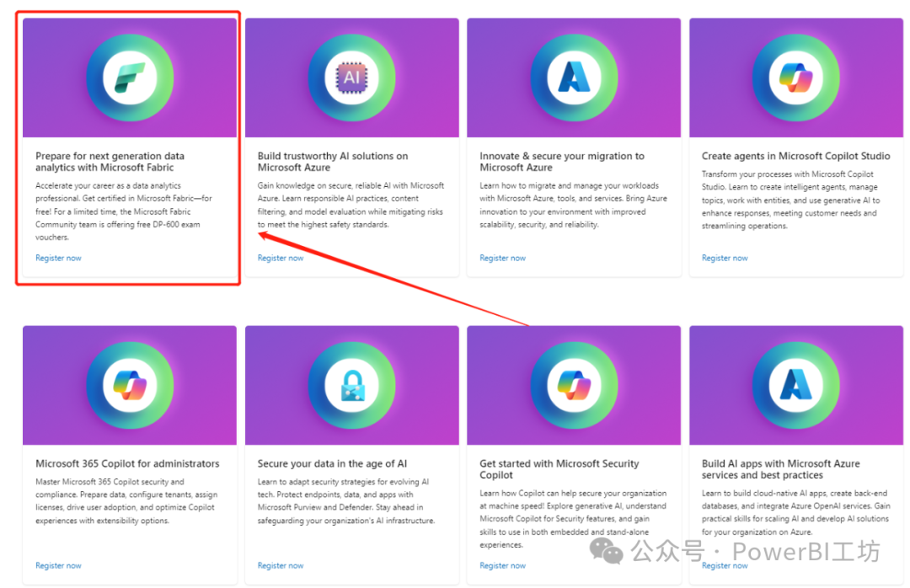Click the 'Master Microsoft 365 Copilot security' description
This screenshot has width=910, height=588.
tap(126, 501)
